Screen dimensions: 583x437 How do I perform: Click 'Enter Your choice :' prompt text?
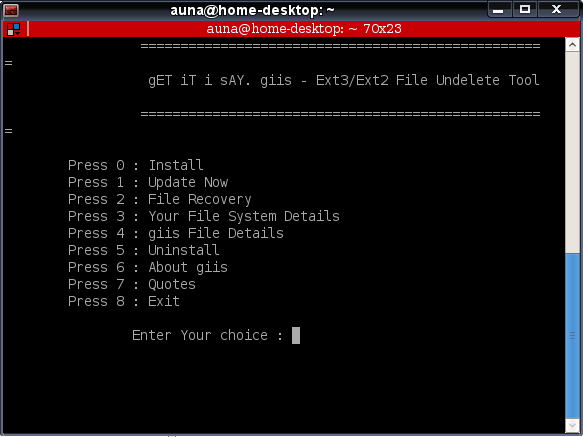pyautogui.click(x=207, y=335)
